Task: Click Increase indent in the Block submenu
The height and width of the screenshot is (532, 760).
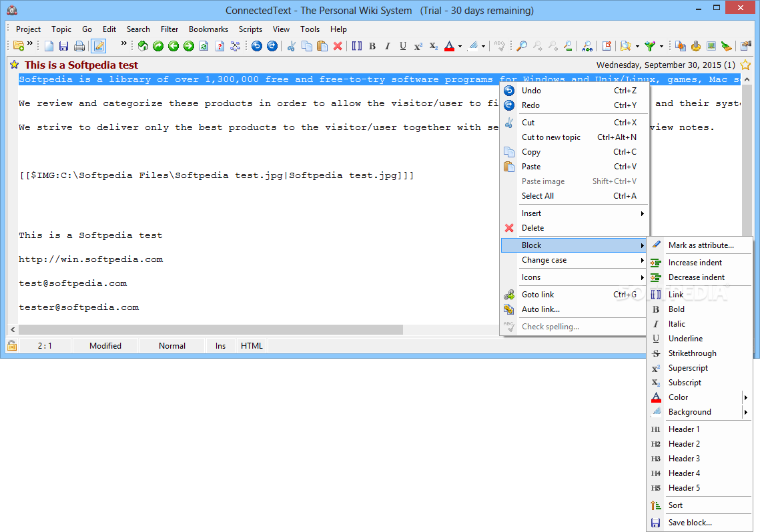Action: [700, 263]
